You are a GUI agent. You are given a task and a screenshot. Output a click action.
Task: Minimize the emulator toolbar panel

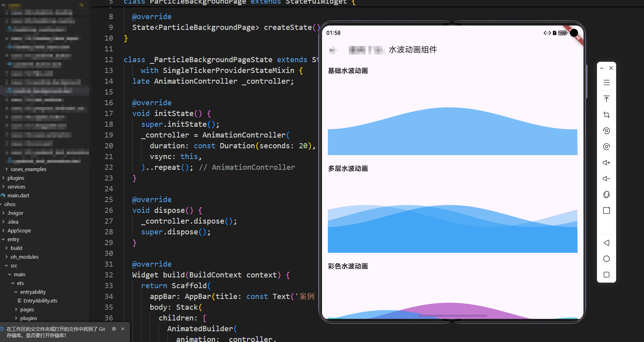[602, 68]
